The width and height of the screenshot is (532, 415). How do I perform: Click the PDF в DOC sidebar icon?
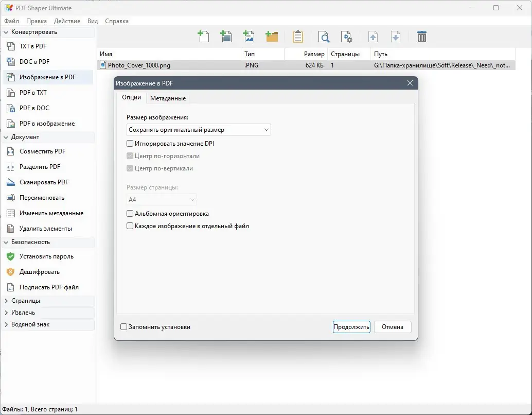click(x=11, y=108)
